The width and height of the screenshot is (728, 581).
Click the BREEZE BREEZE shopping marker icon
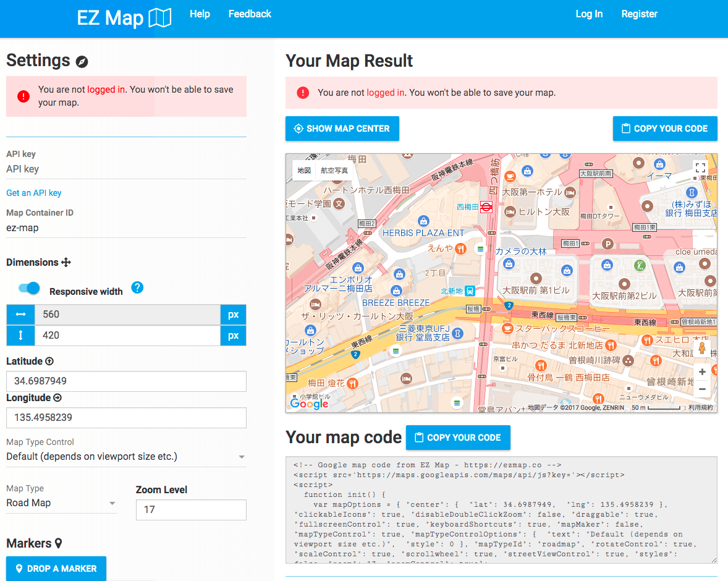coord(396,290)
